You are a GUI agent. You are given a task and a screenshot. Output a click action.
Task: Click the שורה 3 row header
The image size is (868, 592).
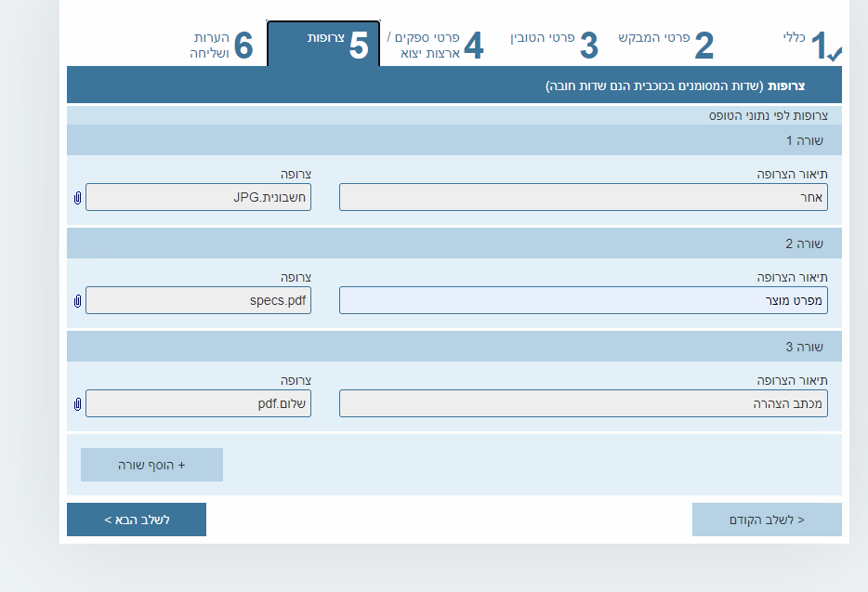[454, 347]
